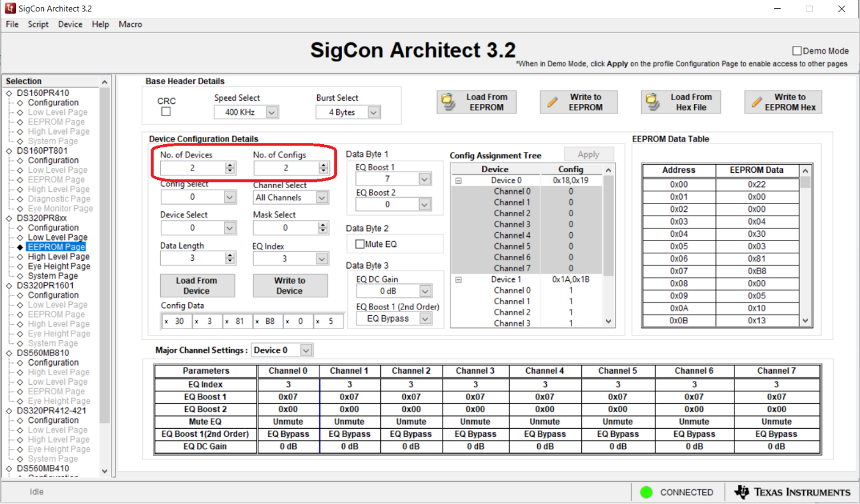The width and height of the screenshot is (860, 504).
Task: Click the Mask Select stepper arrows
Action: coord(323,228)
